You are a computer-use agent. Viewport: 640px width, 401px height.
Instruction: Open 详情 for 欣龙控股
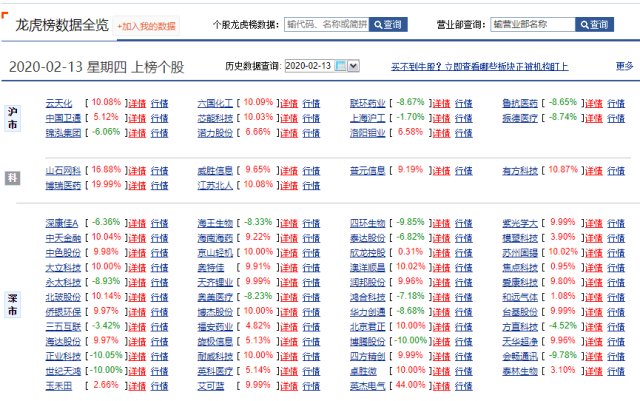point(441,253)
